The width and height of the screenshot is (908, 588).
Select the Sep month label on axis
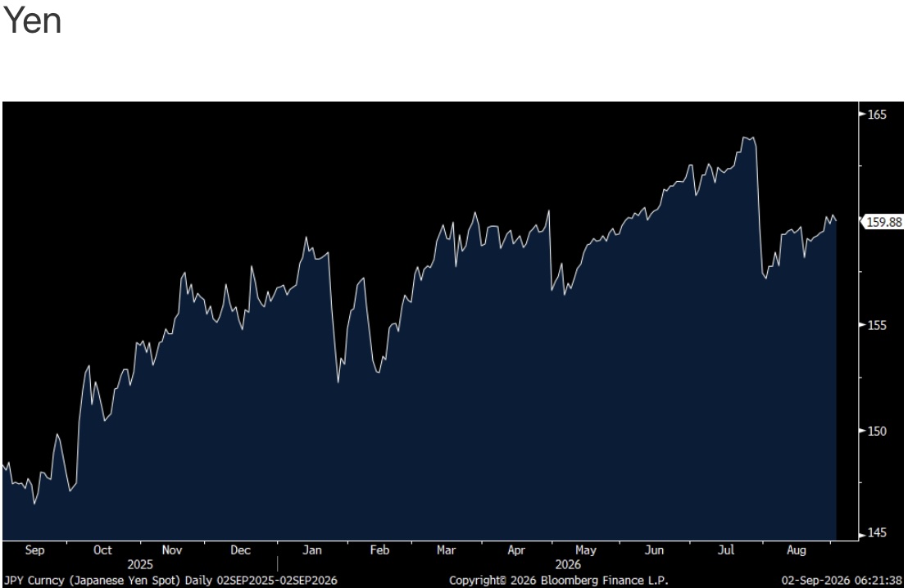pyautogui.click(x=34, y=550)
